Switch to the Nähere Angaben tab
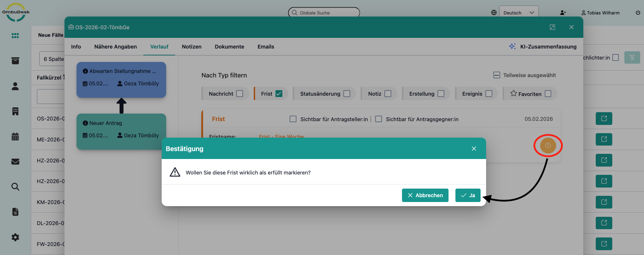The width and height of the screenshot is (644, 255). point(115,47)
